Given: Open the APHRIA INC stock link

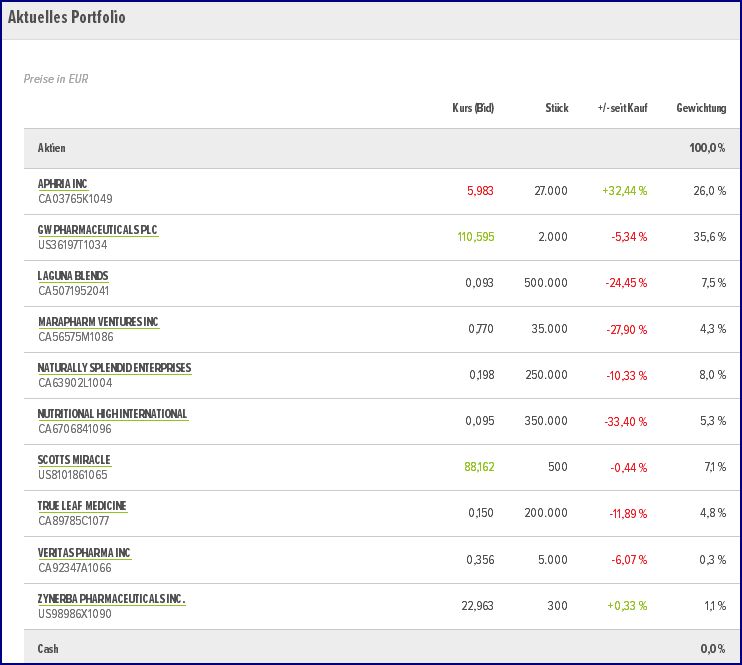Looking at the screenshot, I should tap(63, 184).
